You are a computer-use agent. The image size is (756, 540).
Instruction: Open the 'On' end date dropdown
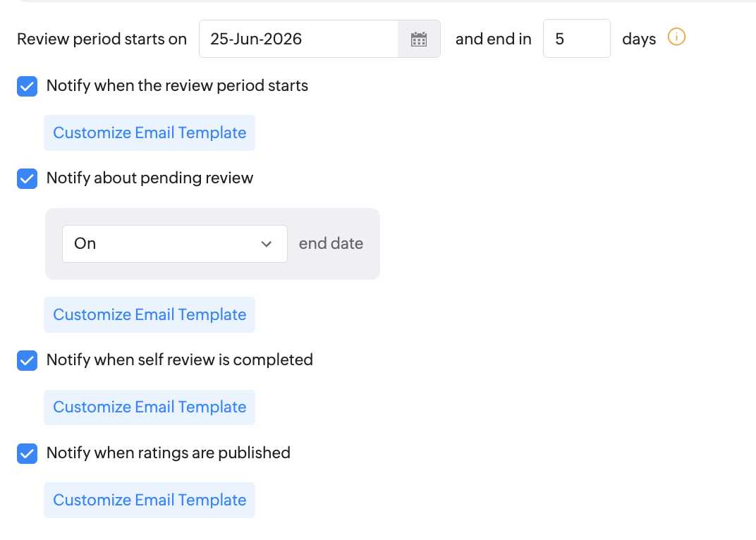pos(174,244)
